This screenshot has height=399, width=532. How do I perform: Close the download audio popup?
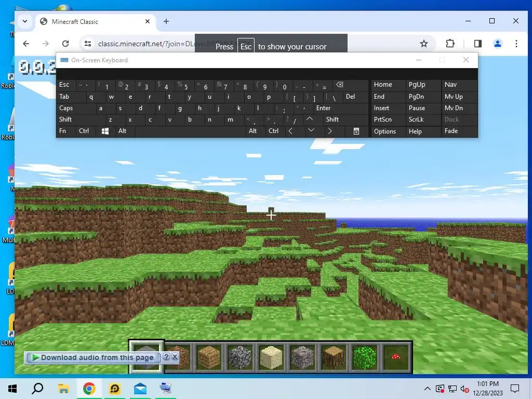click(175, 356)
